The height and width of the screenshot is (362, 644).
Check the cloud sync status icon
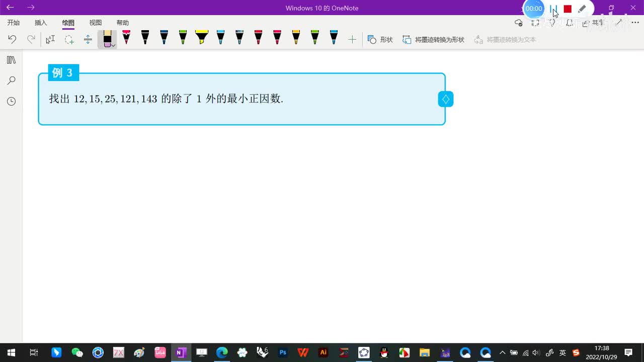[519, 23]
